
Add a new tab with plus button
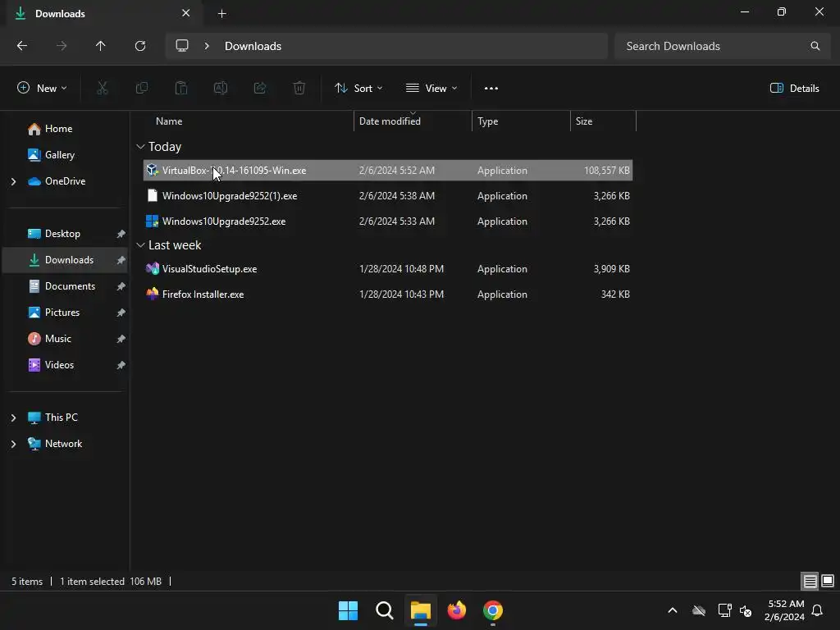tap(221, 13)
